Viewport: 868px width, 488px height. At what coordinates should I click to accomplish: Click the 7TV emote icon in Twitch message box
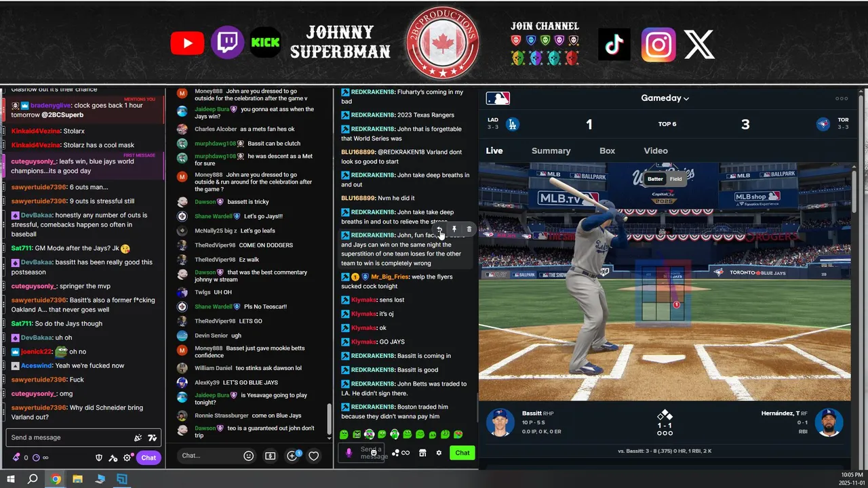point(153,438)
